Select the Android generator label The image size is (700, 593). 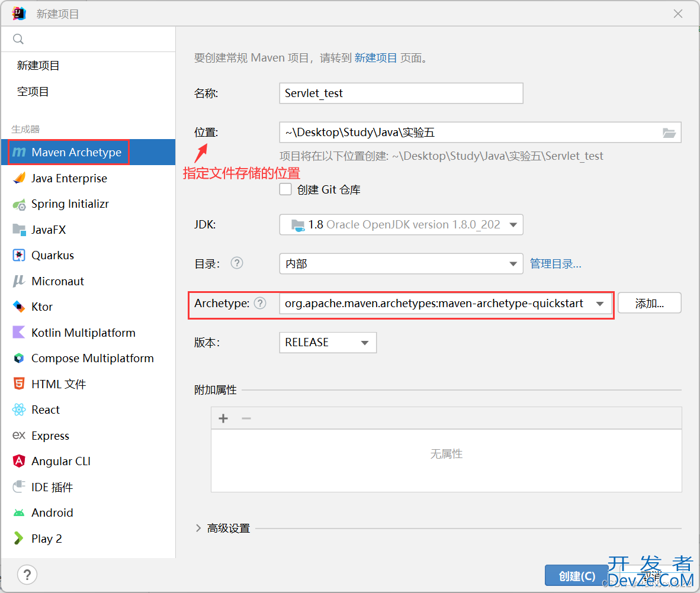(x=52, y=513)
